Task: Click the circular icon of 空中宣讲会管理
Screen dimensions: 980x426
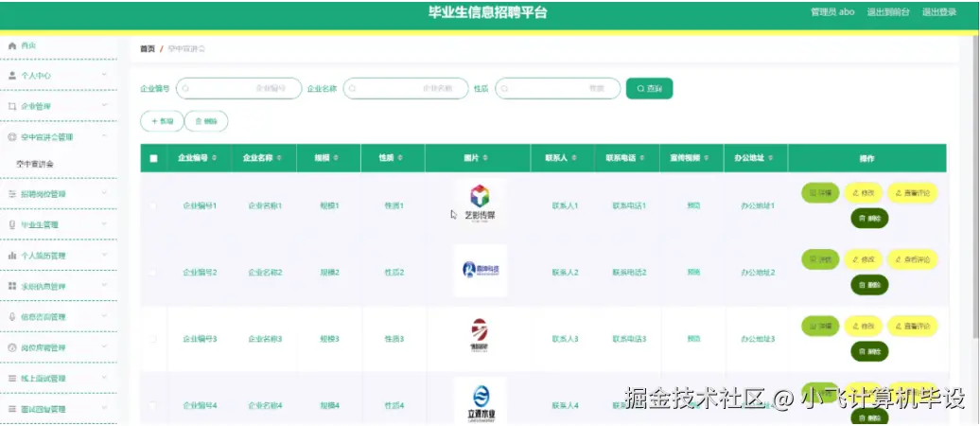Action: (12, 137)
